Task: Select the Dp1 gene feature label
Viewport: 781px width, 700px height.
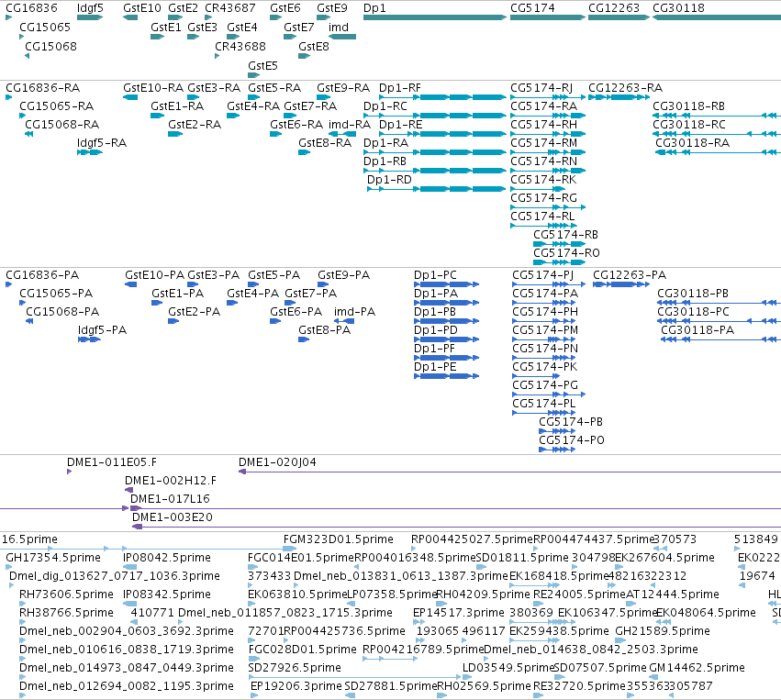Action: coord(374,8)
